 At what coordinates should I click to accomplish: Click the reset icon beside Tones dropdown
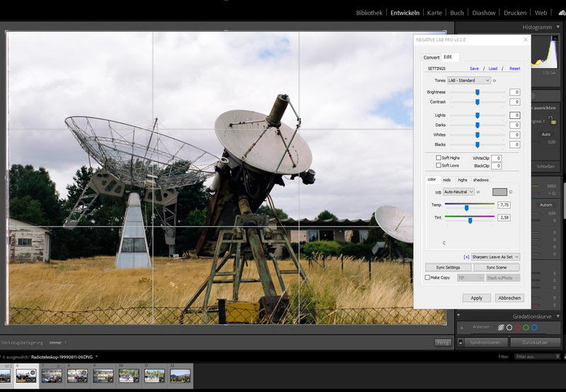point(495,81)
